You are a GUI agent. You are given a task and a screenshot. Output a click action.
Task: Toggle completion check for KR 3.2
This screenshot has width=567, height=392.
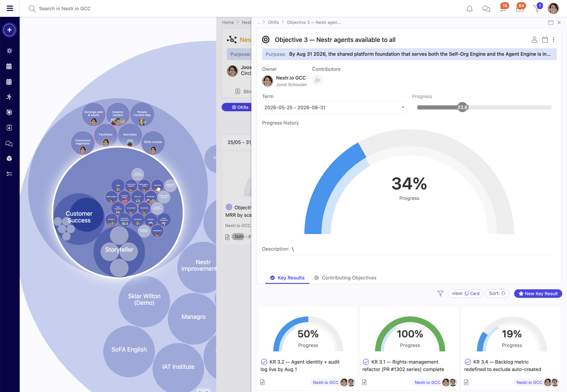click(264, 362)
